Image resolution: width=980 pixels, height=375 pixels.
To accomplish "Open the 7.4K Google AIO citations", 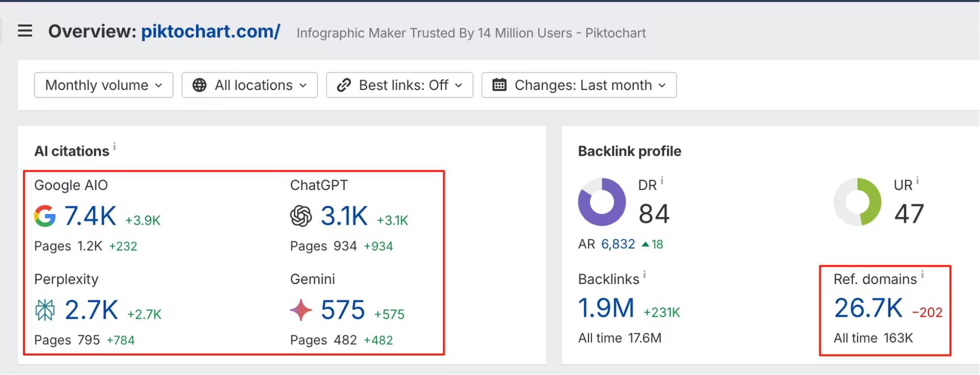I will (x=90, y=216).
